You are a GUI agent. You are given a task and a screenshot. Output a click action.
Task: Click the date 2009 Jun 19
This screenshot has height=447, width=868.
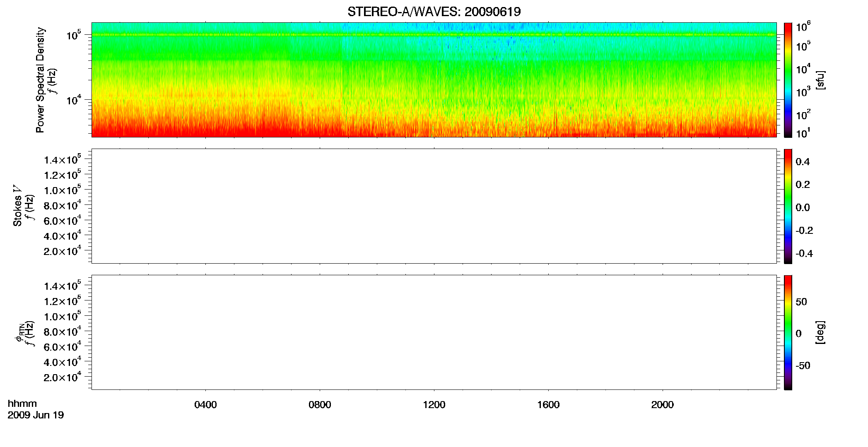[36, 415]
